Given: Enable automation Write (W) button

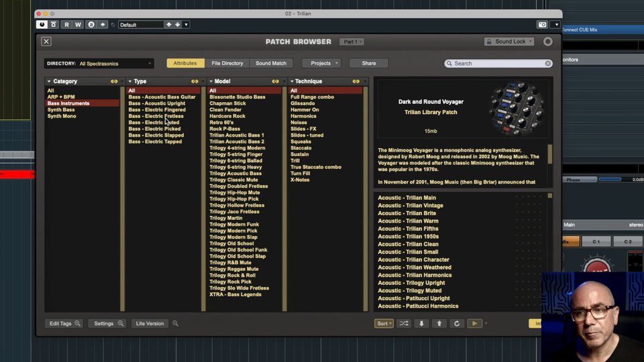Looking at the screenshot, I should (78, 25).
